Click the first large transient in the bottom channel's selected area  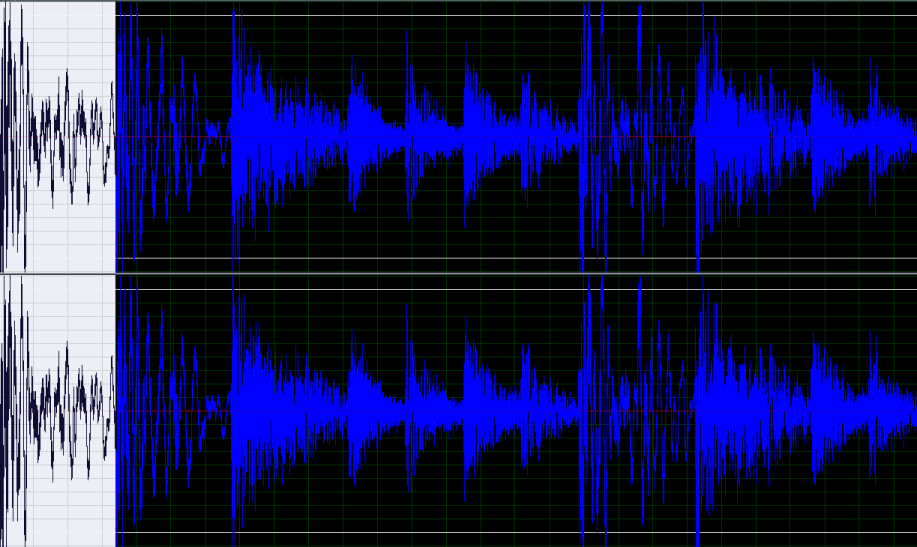236,411
